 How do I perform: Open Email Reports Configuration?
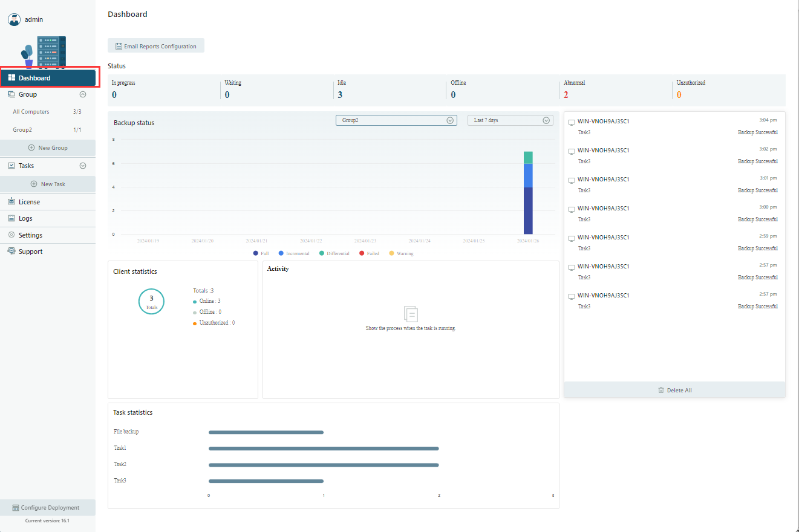tap(156, 46)
